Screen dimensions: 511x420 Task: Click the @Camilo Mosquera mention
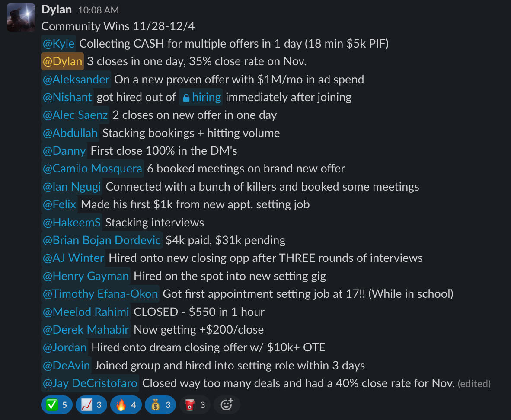(x=92, y=169)
